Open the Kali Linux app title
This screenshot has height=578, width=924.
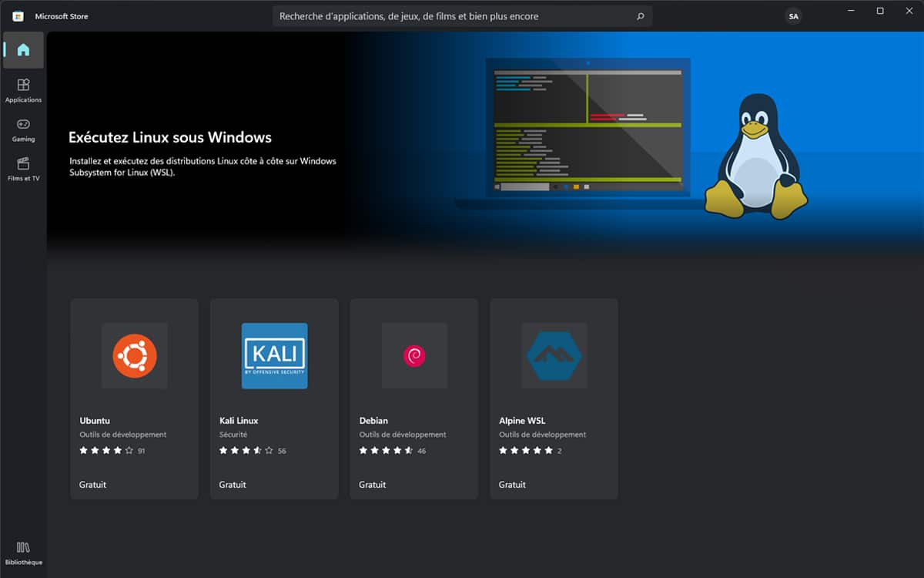(x=239, y=421)
